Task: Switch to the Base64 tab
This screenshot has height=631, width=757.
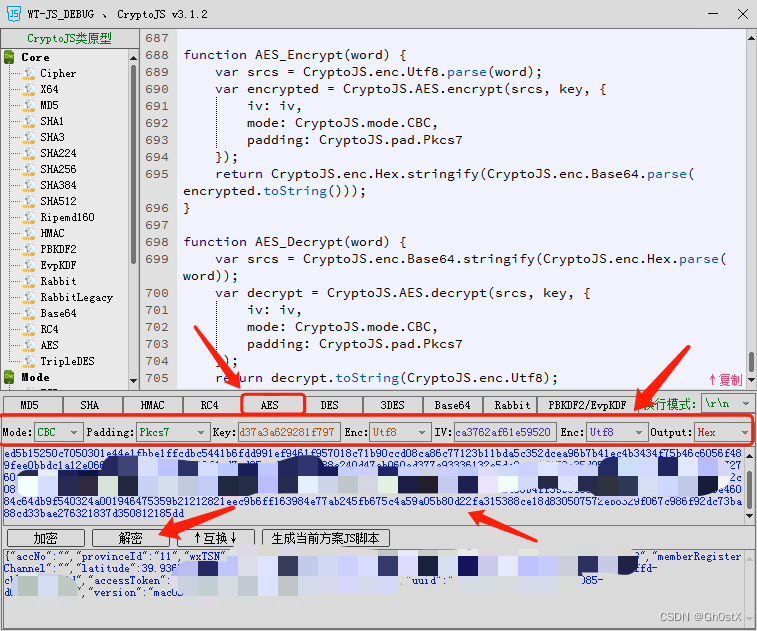Action: click(x=452, y=405)
